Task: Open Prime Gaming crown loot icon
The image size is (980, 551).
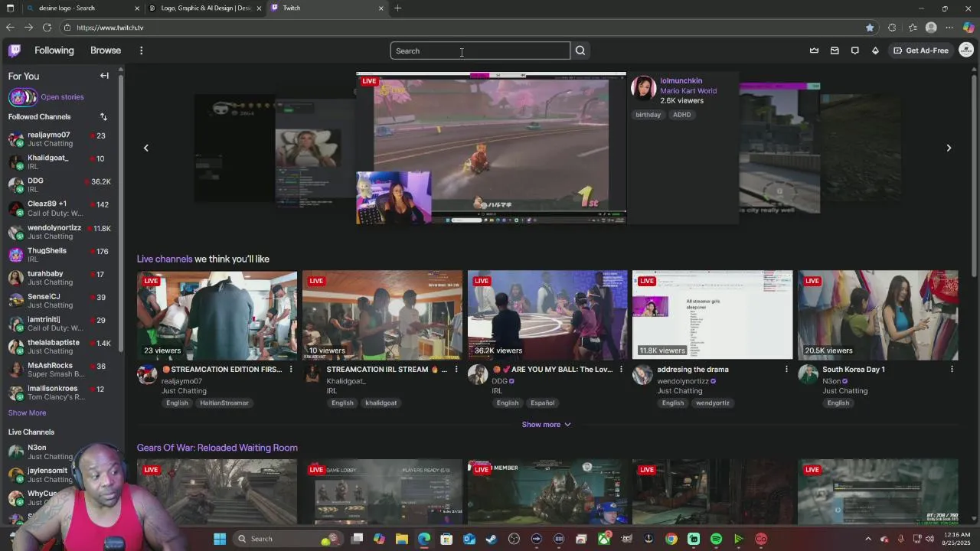Action: pyautogui.click(x=814, y=51)
